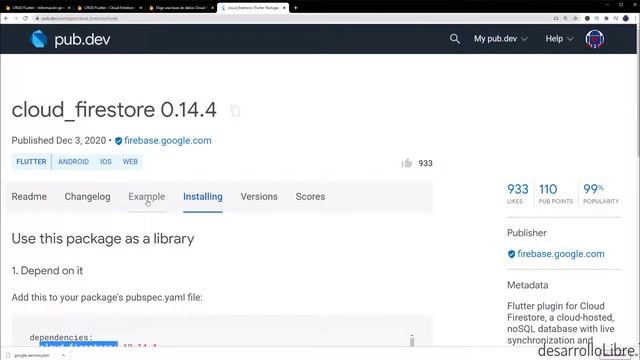
Task: Click the IOS platform tag
Action: (106, 162)
